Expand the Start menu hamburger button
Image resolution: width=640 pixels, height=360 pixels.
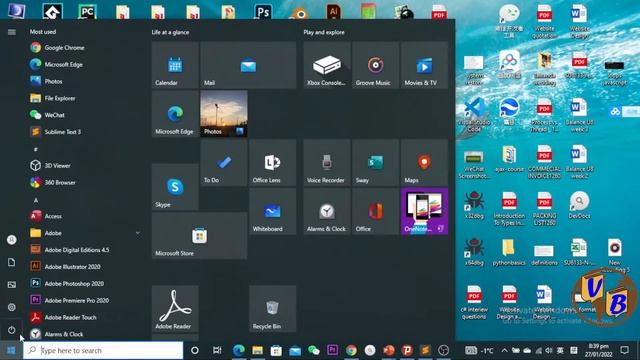[x=11, y=32]
